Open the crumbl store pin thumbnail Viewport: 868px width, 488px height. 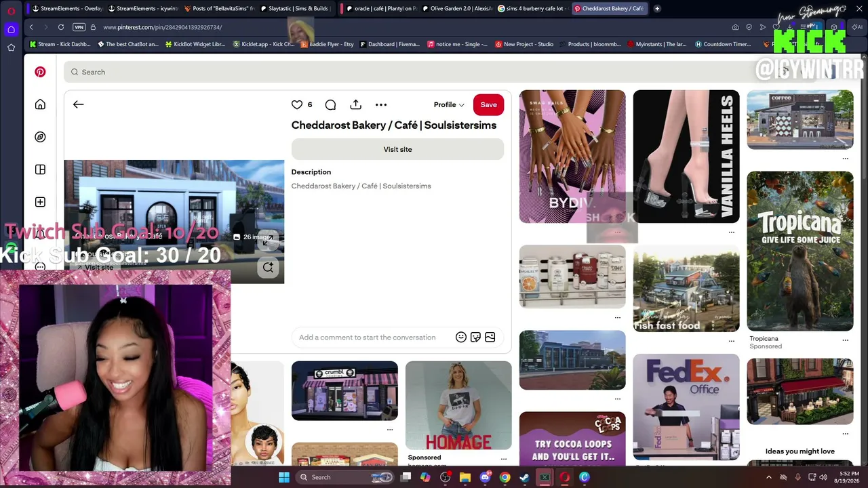(344, 390)
